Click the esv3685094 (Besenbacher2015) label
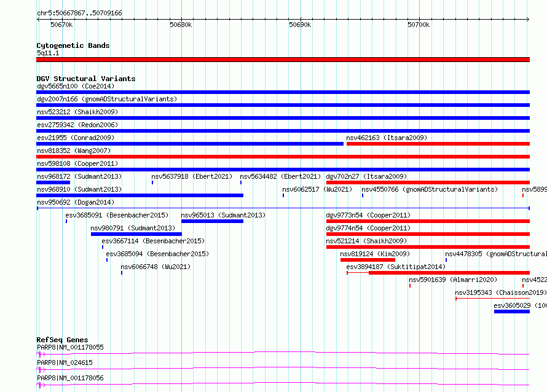 pyautogui.click(x=157, y=254)
